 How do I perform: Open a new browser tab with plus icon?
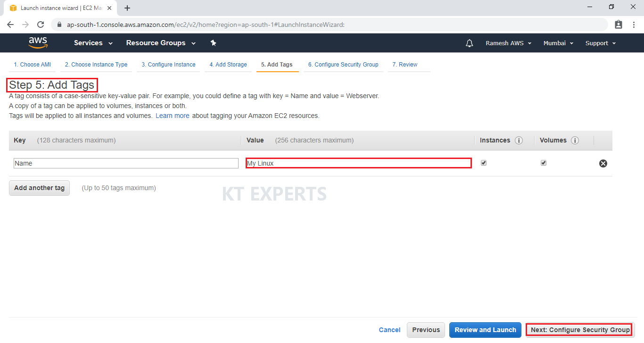point(127,8)
